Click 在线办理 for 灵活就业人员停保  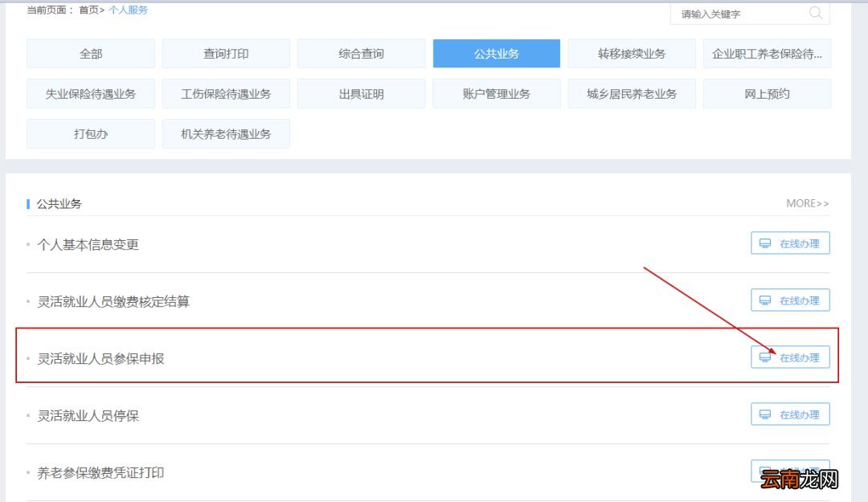[790, 414]
